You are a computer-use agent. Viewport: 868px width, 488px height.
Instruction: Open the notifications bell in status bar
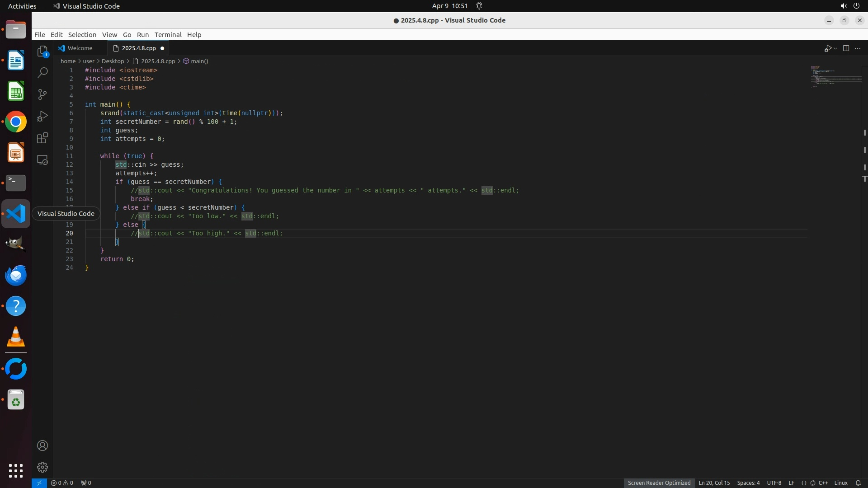(858, 483)
